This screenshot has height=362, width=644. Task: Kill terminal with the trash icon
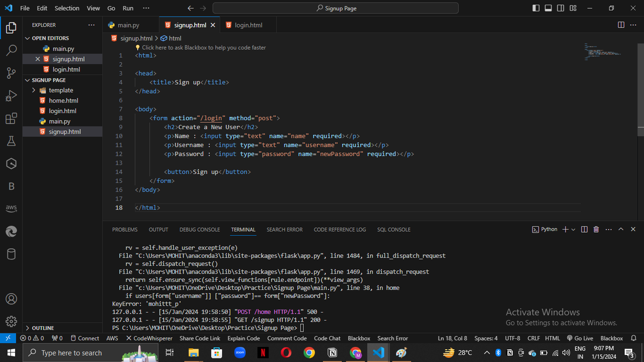click(596, 230)
